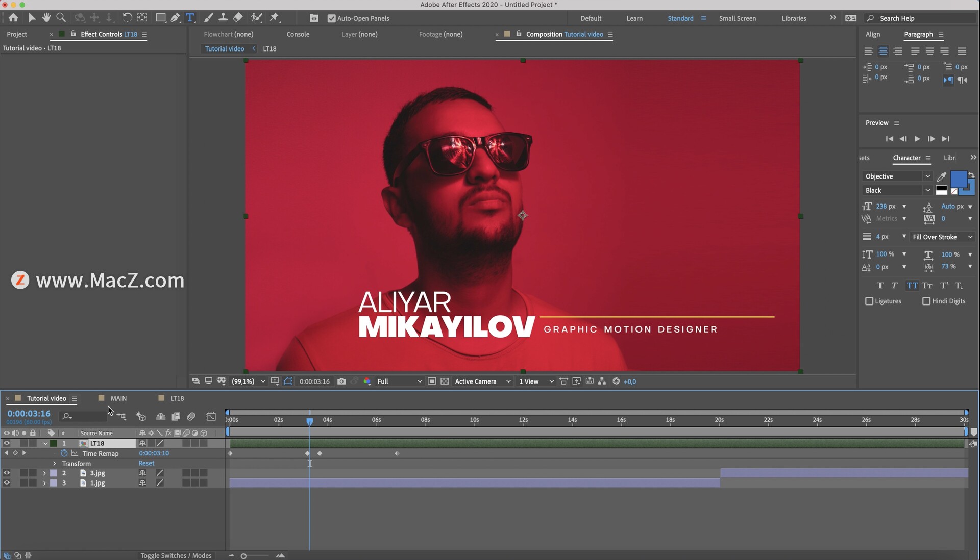Open the Objective font family dropdown
980x560 pixels.
[x=897, y=176]
